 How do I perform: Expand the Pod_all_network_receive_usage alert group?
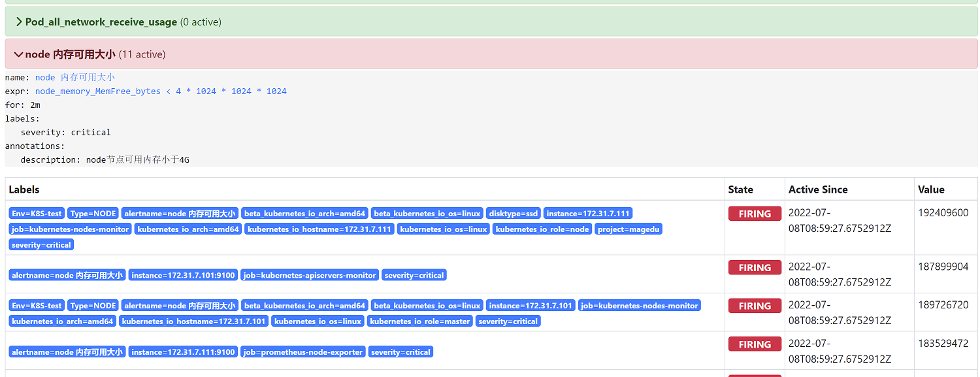[101, 22]
